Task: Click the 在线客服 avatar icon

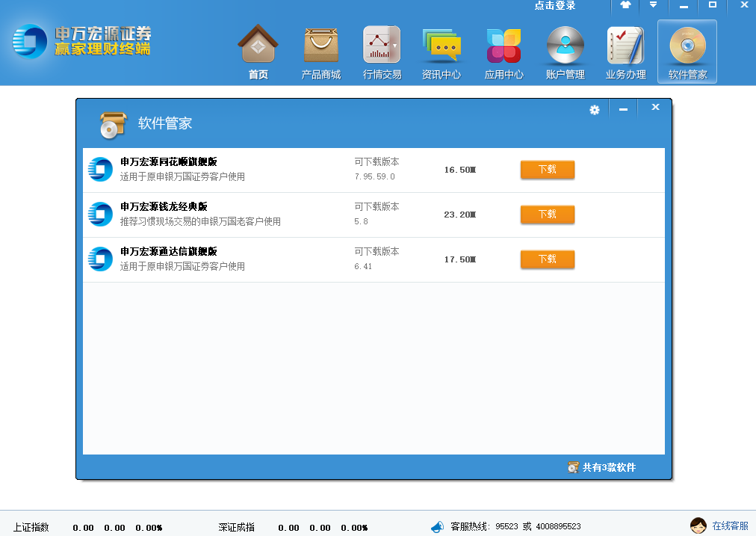Action: [698, 526]
